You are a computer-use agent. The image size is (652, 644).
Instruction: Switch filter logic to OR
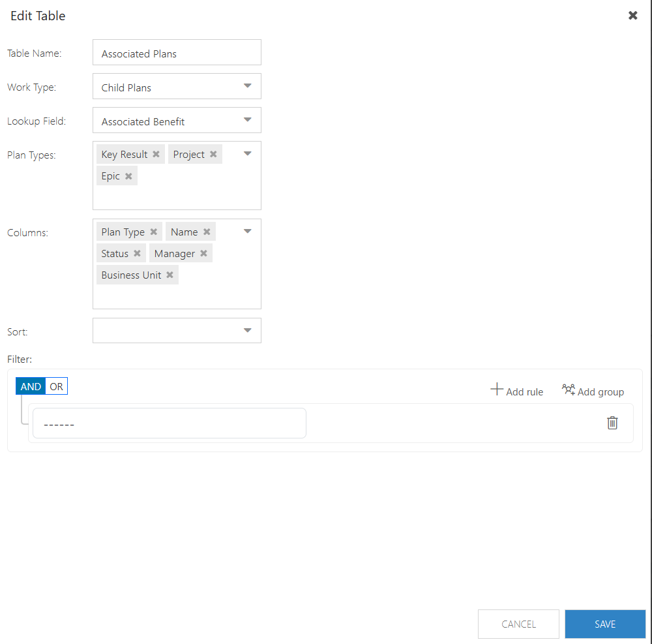point(56,386)
